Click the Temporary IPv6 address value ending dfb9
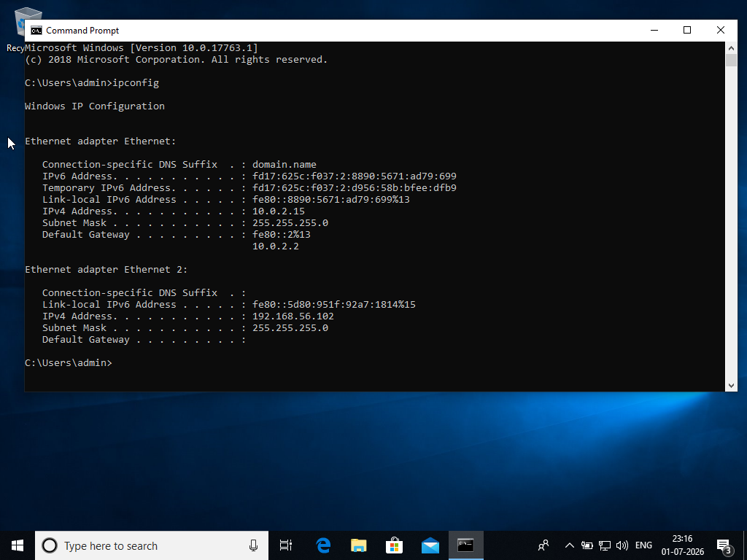 (355, 188)
